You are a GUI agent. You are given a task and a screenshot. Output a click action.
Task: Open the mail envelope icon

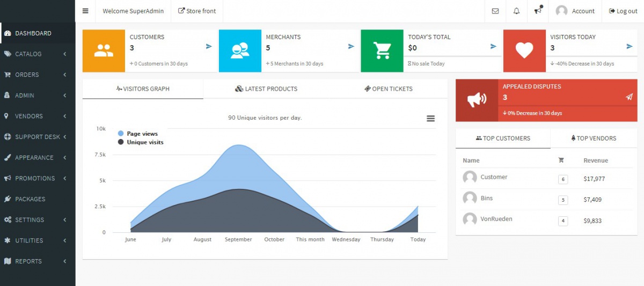(495, 11)
